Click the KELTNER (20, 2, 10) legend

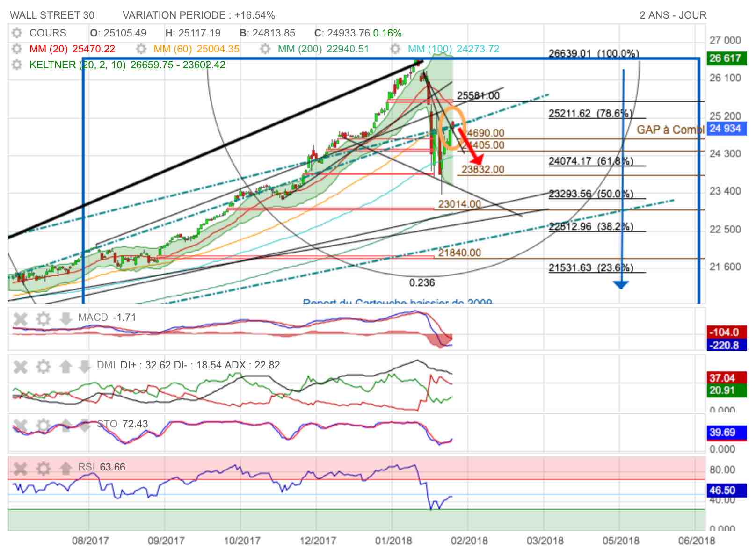click(x=127, y=65)
